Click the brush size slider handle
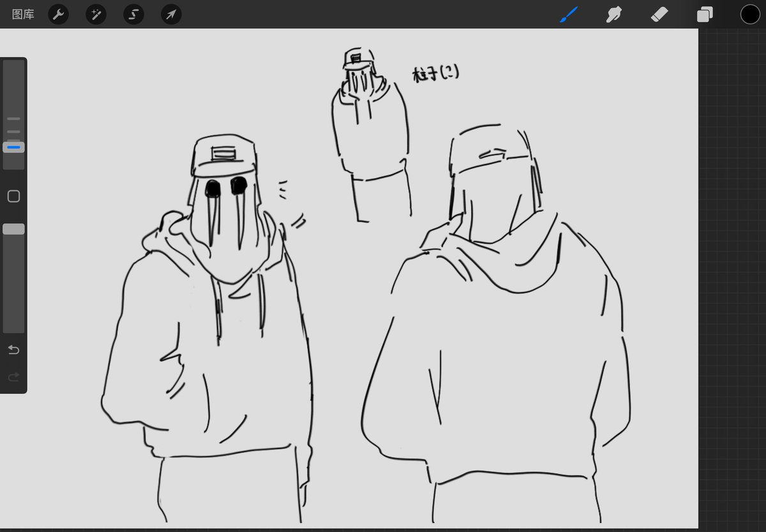 (13, 147)
